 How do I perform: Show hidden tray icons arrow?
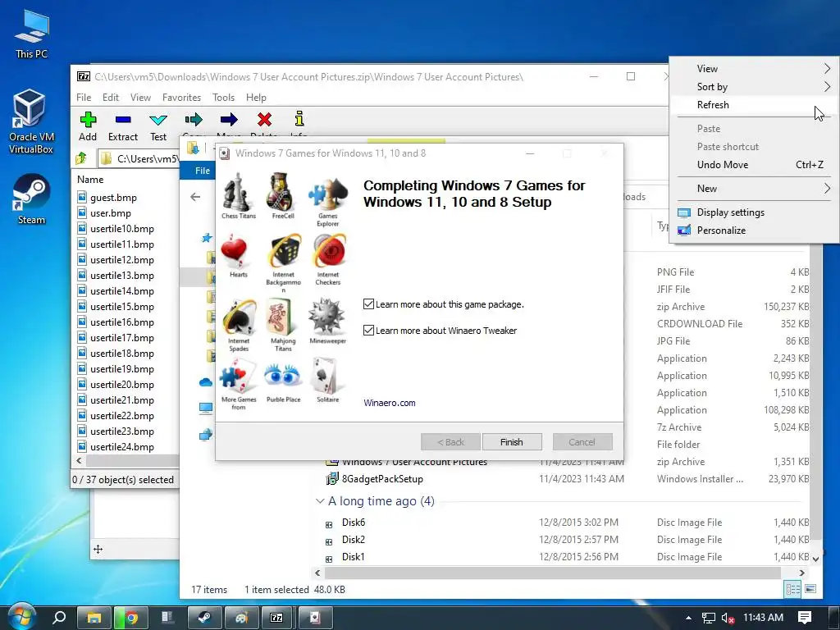tap(688, 618)
